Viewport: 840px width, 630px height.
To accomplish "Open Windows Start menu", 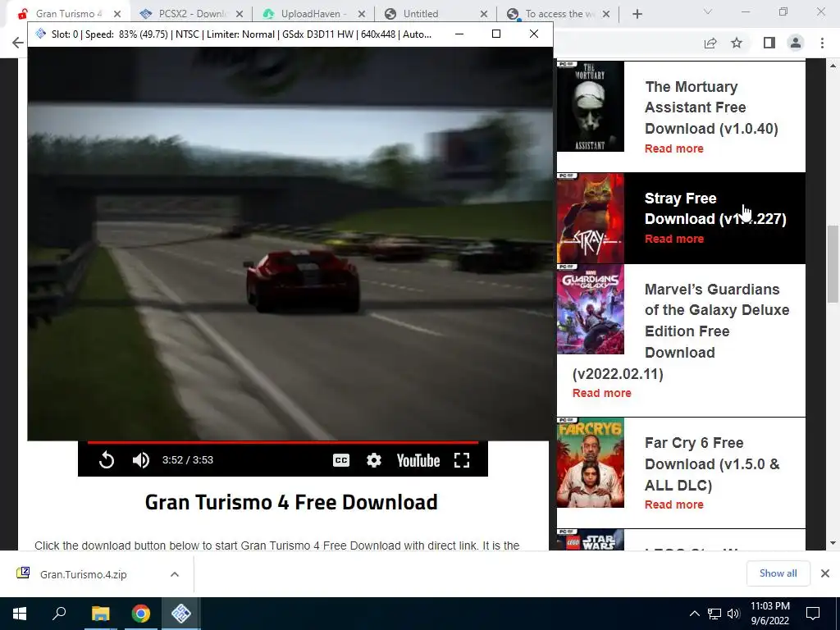I will (20, 614).
